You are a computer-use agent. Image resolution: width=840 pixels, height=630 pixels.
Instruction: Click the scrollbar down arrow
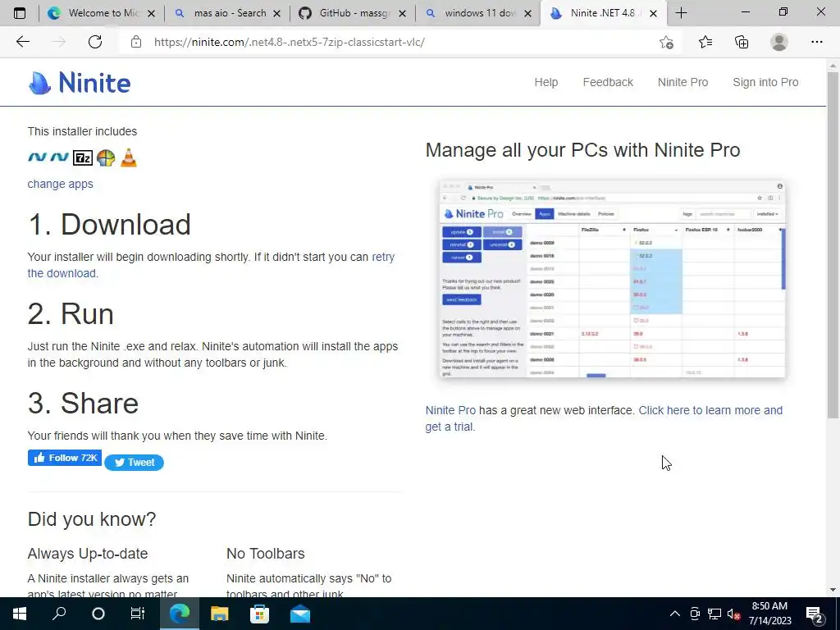833,590
